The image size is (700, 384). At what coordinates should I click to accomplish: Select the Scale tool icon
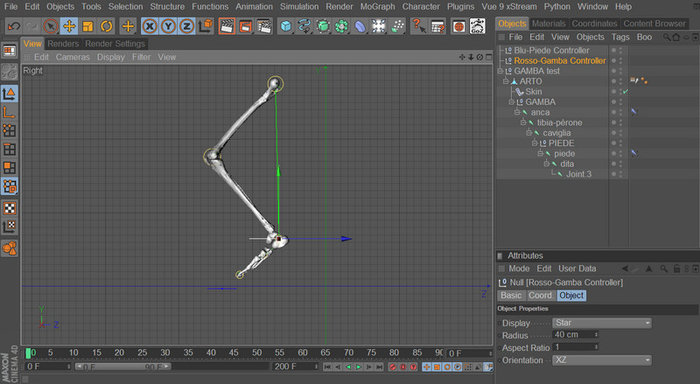click(88, 26)
